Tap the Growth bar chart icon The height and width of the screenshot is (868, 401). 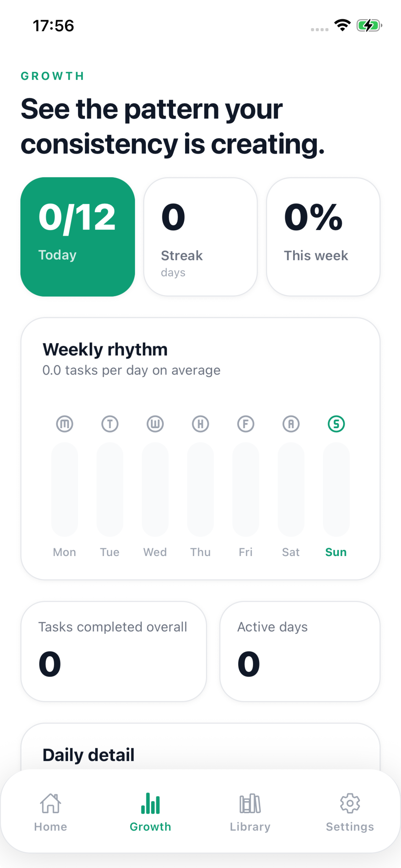(x=150, y=803)
